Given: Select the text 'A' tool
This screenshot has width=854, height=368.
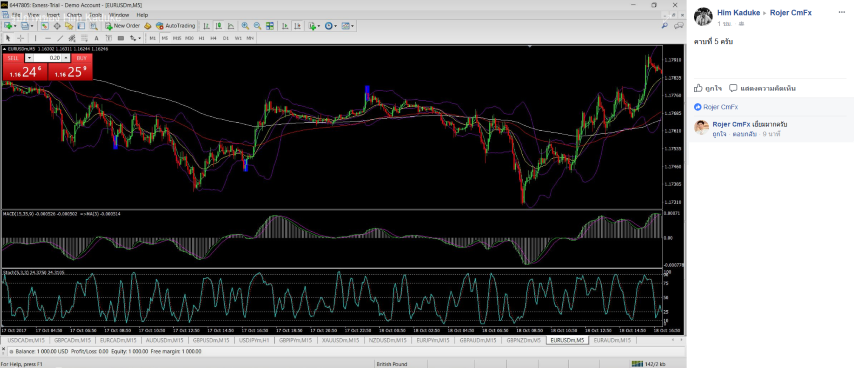Looking at the screenshot, I should coord(96,38).
